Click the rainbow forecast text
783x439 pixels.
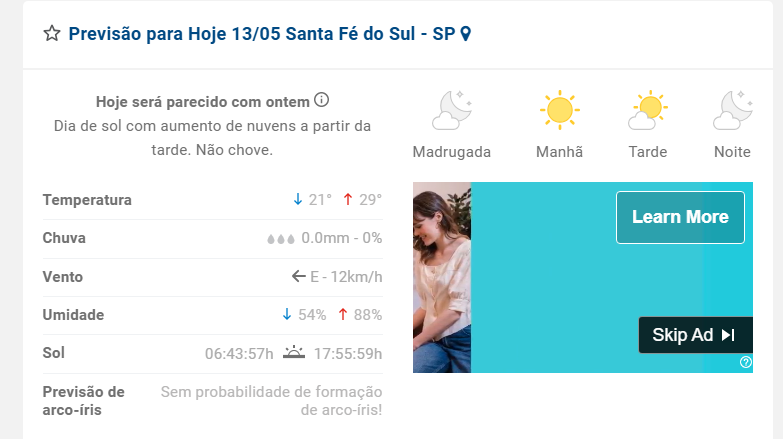click(271, 401)
